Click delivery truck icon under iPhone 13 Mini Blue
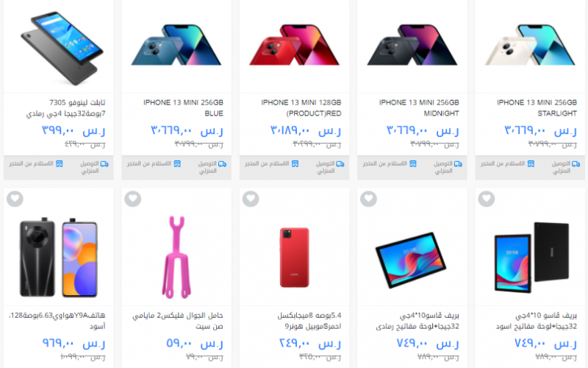The height and width of the screenshot is (368, 588). 223,164
